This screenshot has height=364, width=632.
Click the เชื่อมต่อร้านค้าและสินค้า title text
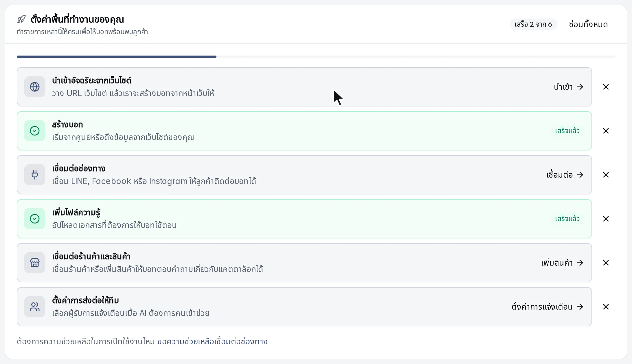91,256
